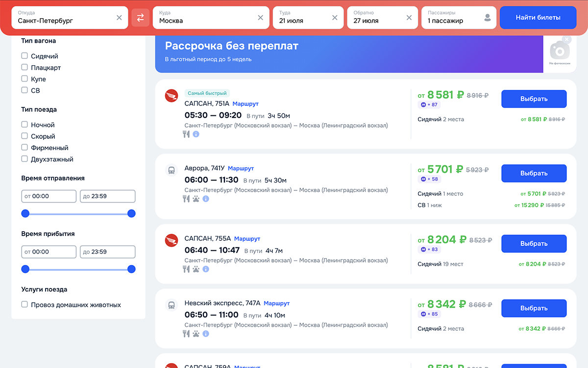Check the Купе car type
This screenshot has width=588, height=368.
click(24, 79)
